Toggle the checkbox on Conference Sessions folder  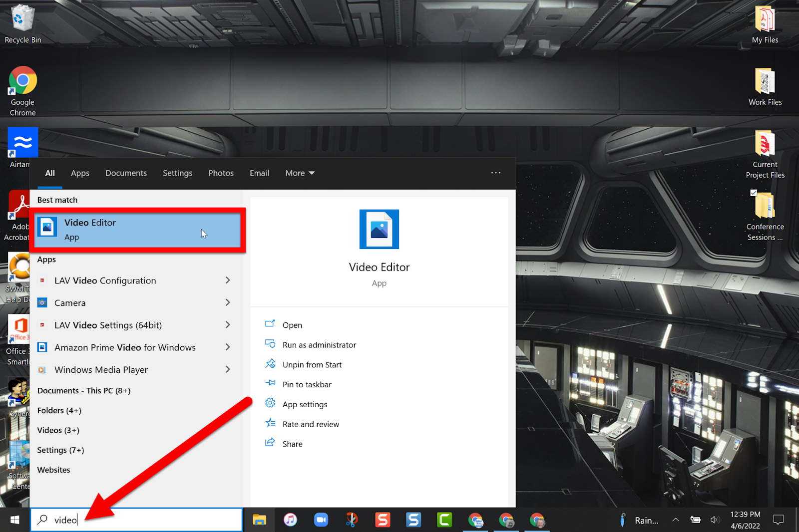754,193
